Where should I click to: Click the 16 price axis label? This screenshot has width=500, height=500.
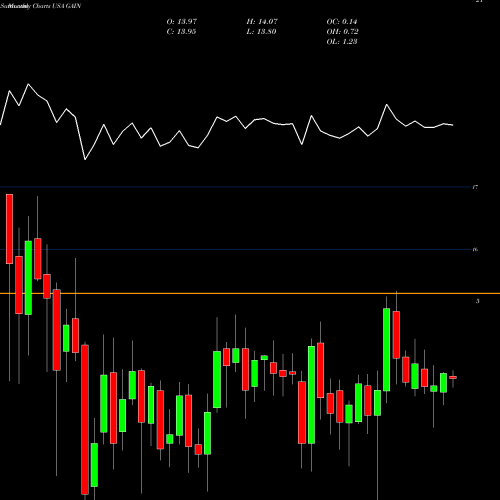tap(475, 249)
